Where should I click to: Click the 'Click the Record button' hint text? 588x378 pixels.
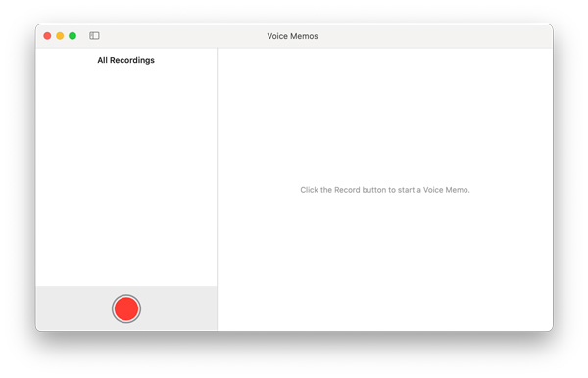coord(385,190)
